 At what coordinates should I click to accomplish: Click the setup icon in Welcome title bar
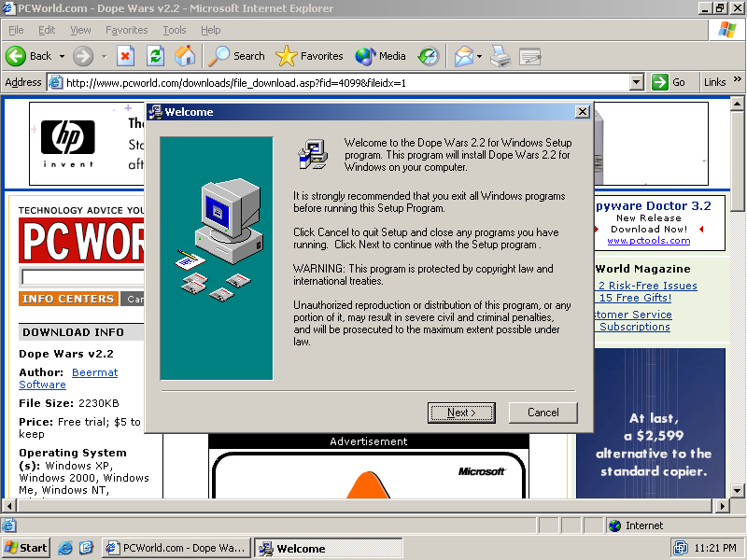pos(155,112)
